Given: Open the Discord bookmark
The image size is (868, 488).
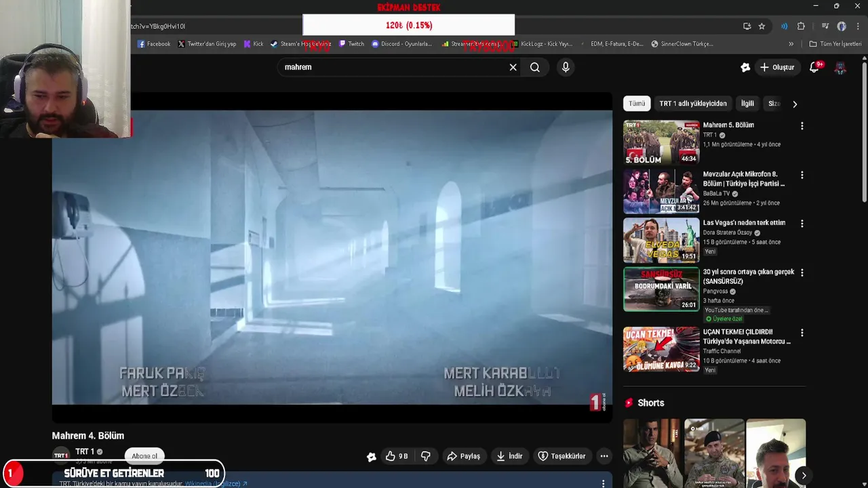Looking at the screenshot, I should point(401,43).
